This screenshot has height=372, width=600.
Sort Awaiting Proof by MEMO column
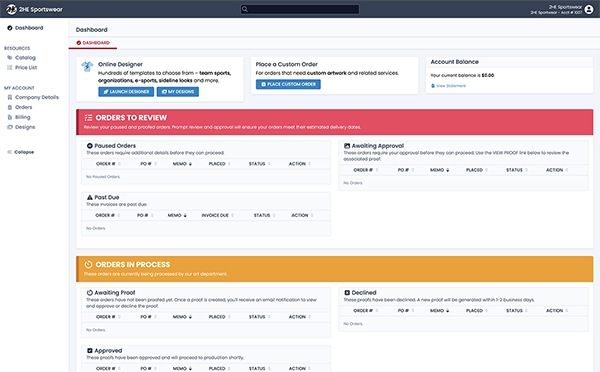[182, 317]
